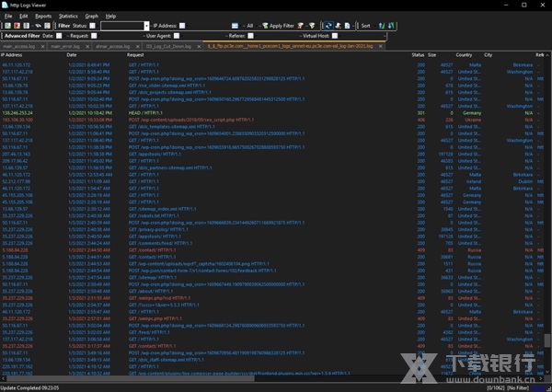Sort by the Country column header
The width and height of the screenshot is (552, 392).
coord(464,55)
